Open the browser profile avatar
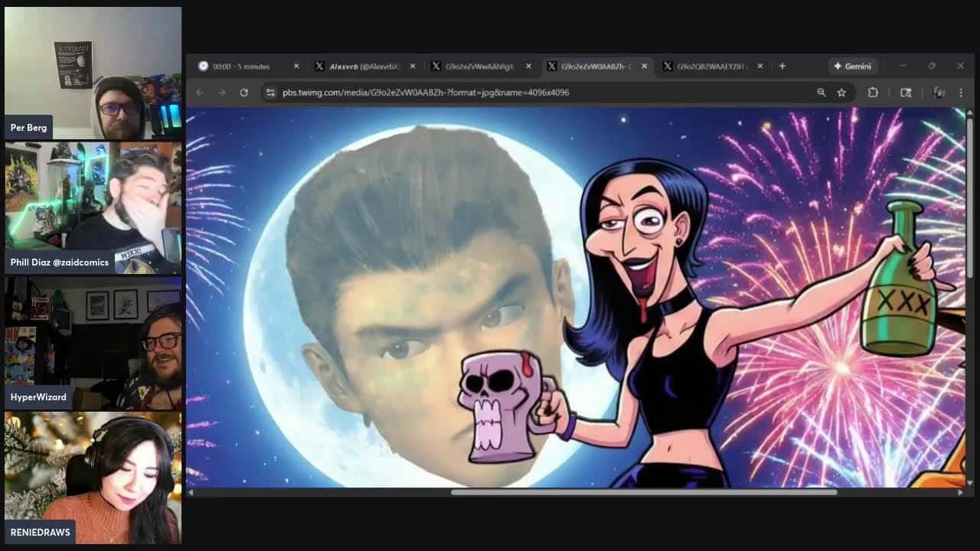 click(939, 93)
